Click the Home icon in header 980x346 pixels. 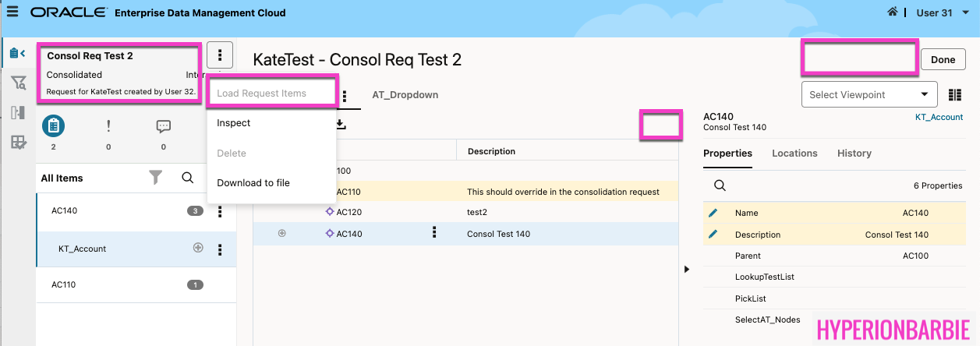[x=892, y=12]
